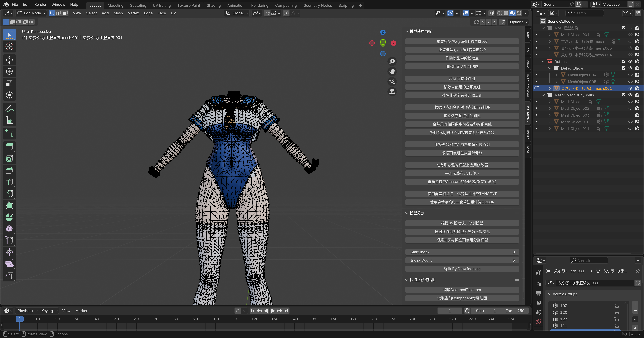Toggle X-Ray display in header
644x338 pixels.
point(491,13)
